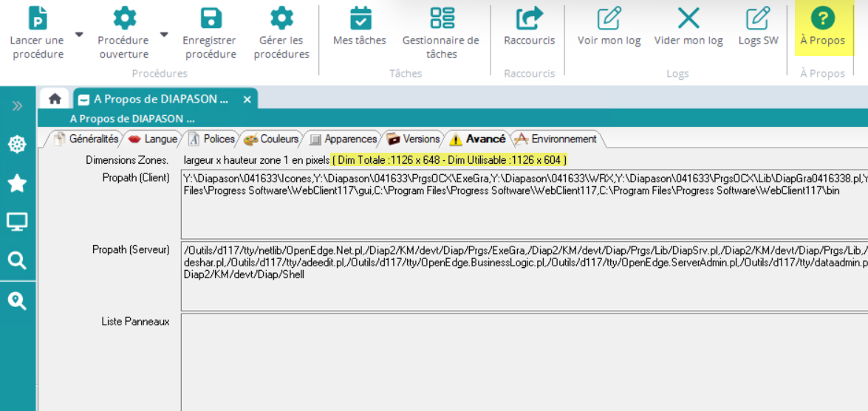This screenshot has height=411, width=868.
Task: Expand the Procédure ouverture dropdown arrow
Action: 164,35
